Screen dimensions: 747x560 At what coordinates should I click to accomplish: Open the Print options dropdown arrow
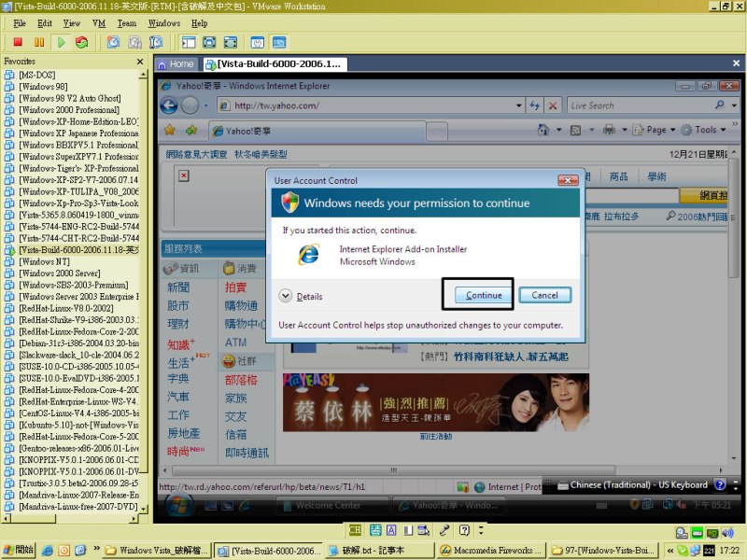click(x=624, y=130)
